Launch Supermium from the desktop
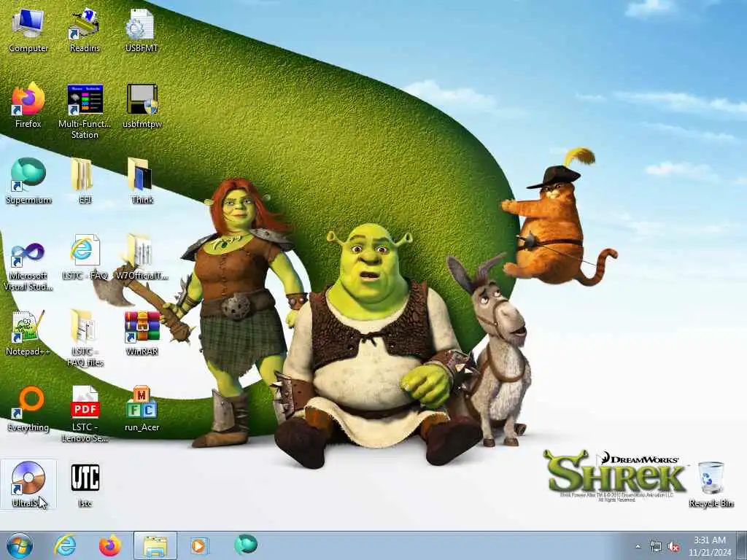Screen dimensions: 747x560 click(x=28, y=181)
